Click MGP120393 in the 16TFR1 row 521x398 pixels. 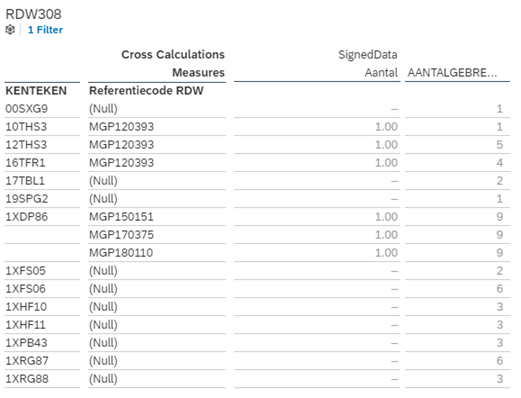coord(121,163)
